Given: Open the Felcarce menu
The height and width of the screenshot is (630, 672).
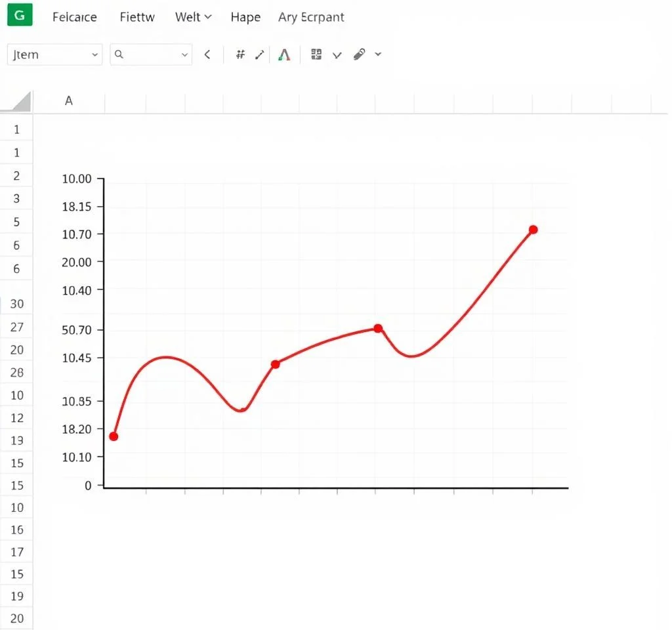Looking at the screenshot, I should pos(74,17).
